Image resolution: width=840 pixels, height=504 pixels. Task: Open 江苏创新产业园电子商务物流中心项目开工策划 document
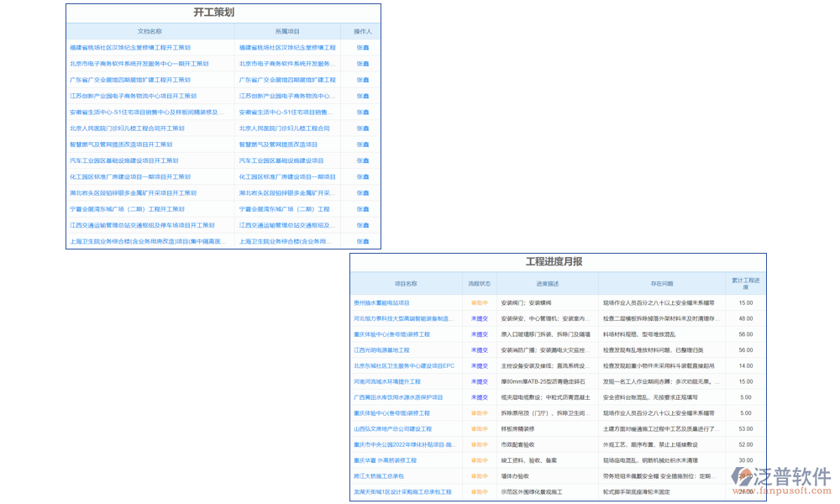click(x=133, y=96)
